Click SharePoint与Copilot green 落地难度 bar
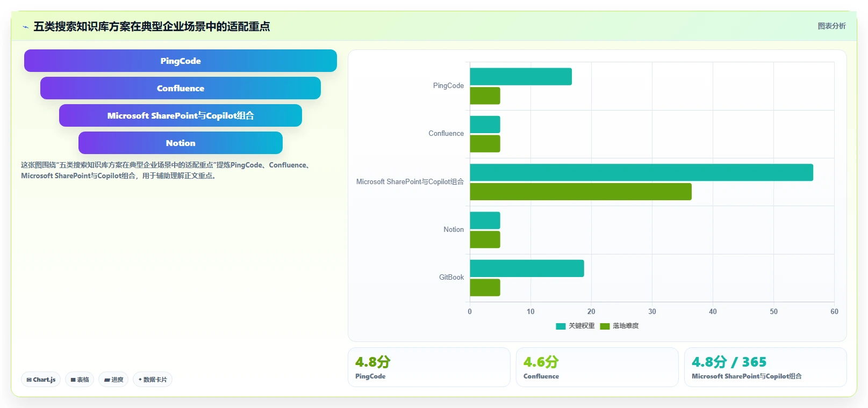The height and width of the screenshot is (408, 868). 581,192
